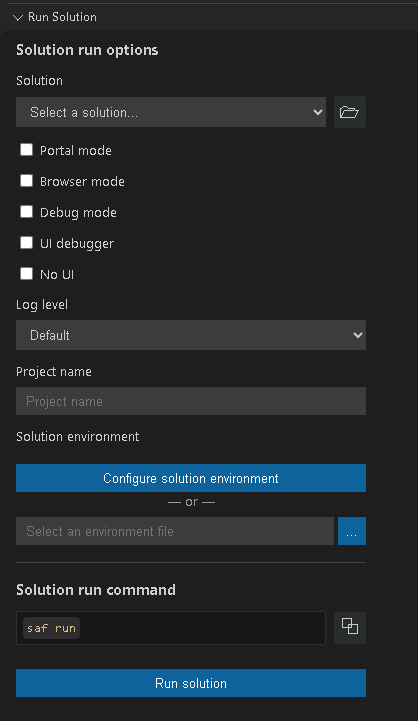Viewport: 418px width, 721px height.
Task: Check the Debug mode option
Action: [x=27, y=212]
